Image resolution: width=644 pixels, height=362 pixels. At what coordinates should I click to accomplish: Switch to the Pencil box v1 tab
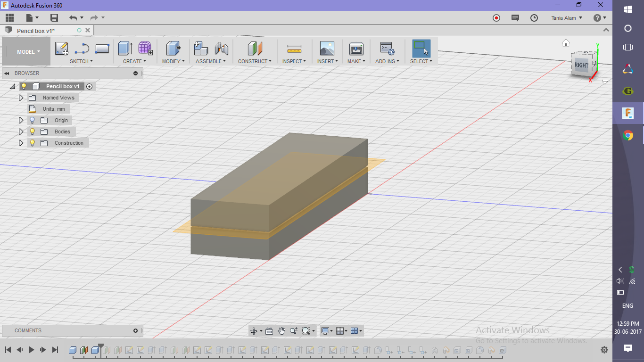(x=36, y=31)
